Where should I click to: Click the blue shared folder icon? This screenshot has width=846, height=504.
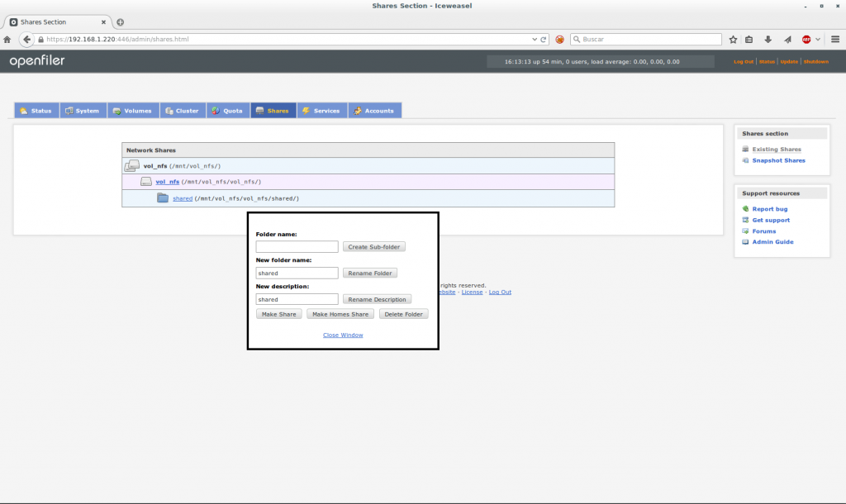point(163,198)
